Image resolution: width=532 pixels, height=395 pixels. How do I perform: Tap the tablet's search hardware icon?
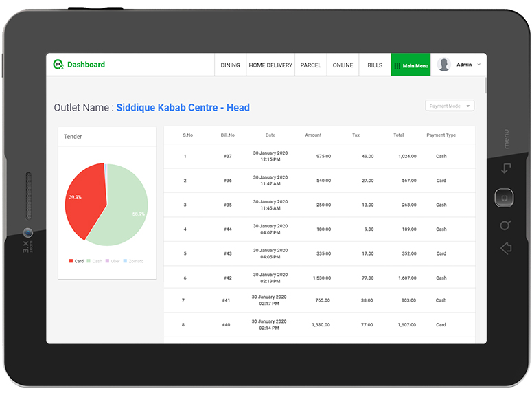[505, 225]
